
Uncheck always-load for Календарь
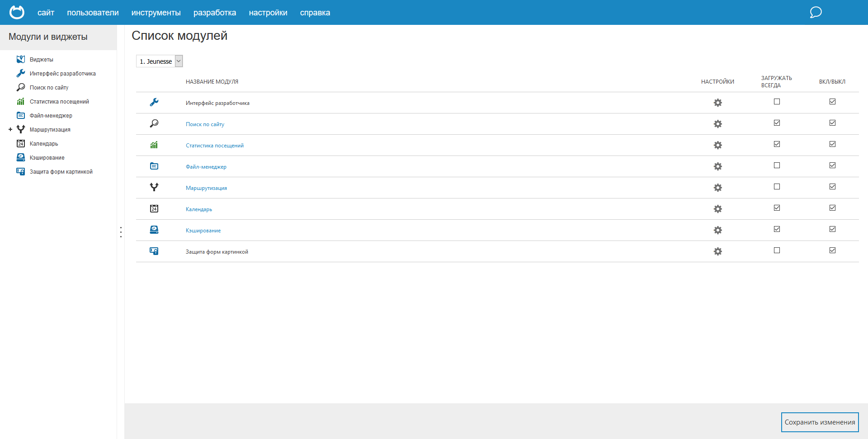click(x=777, y=208)
